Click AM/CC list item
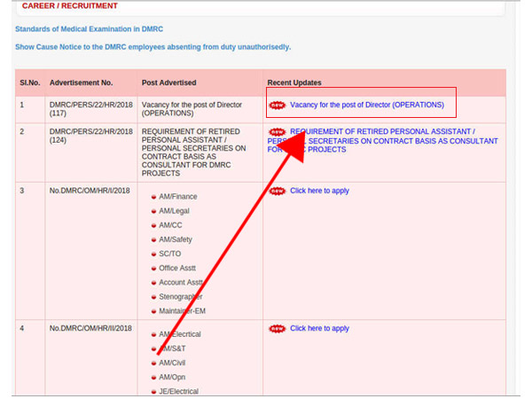 170,225
